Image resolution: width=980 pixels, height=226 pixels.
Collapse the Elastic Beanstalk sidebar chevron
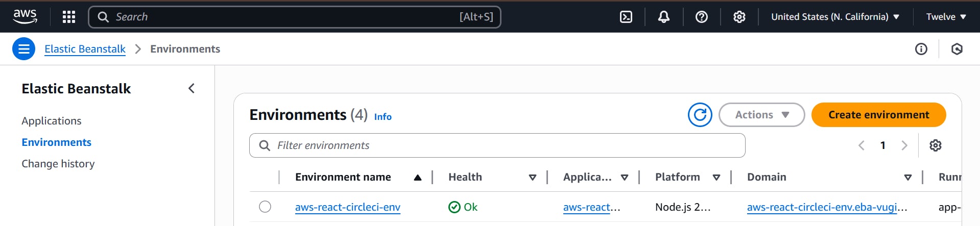[192, 88]
